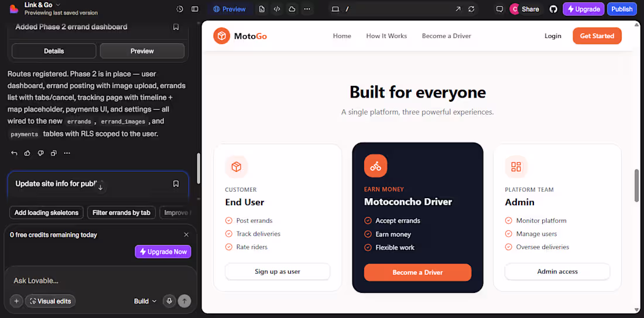Switch to the Preview tab
Viewport: 644px width, 318px height.
point(229,9)
